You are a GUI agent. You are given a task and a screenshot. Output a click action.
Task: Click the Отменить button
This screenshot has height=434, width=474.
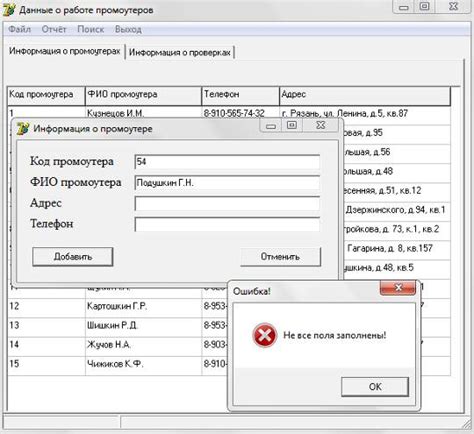pos(280,257)
